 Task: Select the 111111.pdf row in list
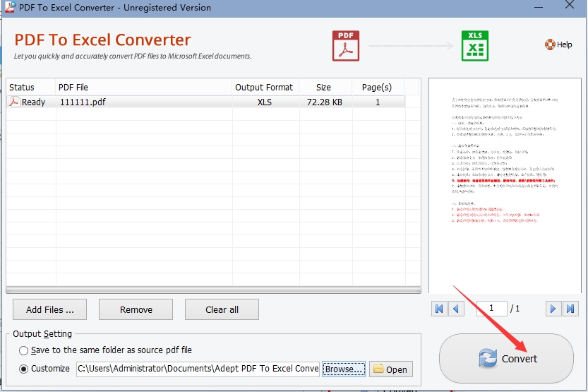point(206,102)
